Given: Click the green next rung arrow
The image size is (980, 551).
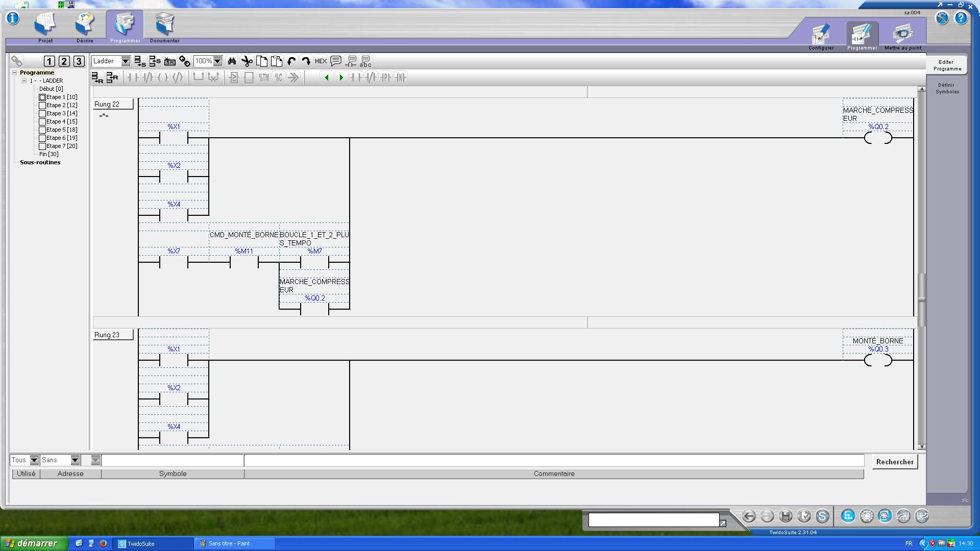Looking at the screenshot, I should (x=341, y=78).
